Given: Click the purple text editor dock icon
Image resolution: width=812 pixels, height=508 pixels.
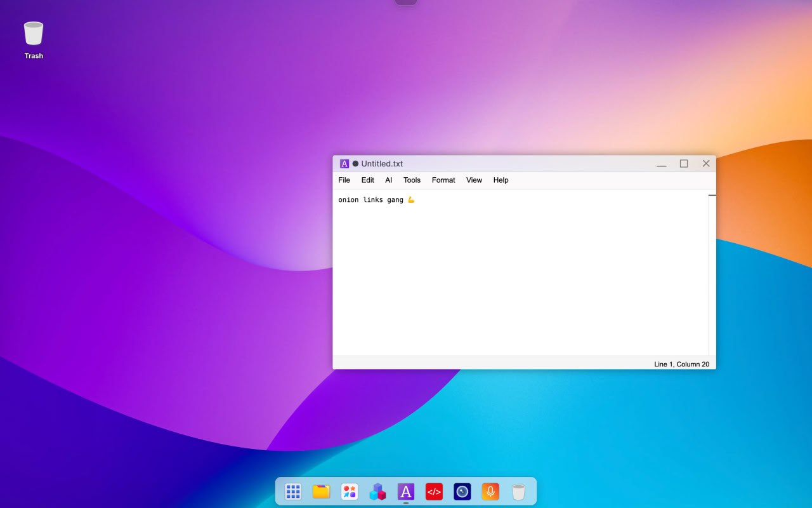Looking at the screenshot, I should pyautogui.click(x=406, y=491).
